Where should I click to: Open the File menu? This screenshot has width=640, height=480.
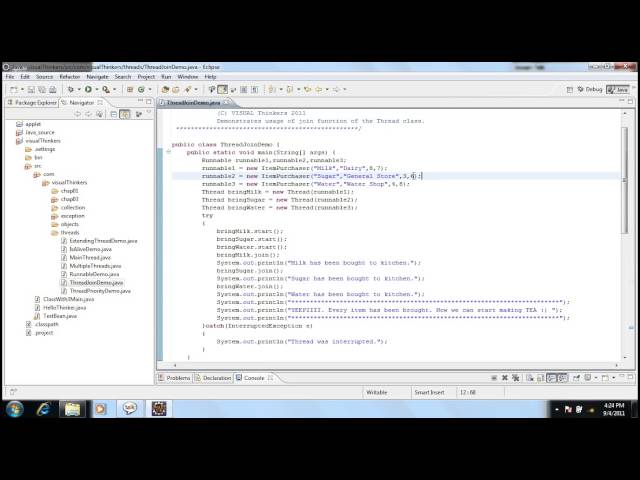coord(10,77)
